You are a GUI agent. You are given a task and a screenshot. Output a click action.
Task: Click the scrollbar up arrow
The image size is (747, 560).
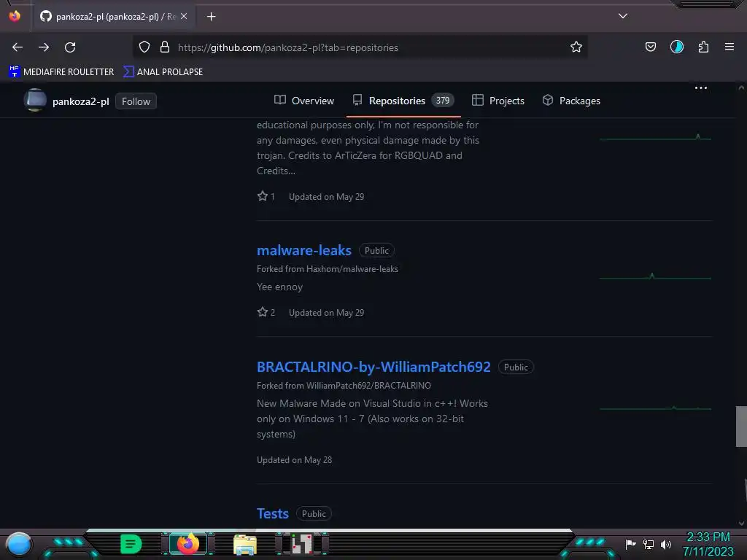pyautogui.click(x=741, y=87)
